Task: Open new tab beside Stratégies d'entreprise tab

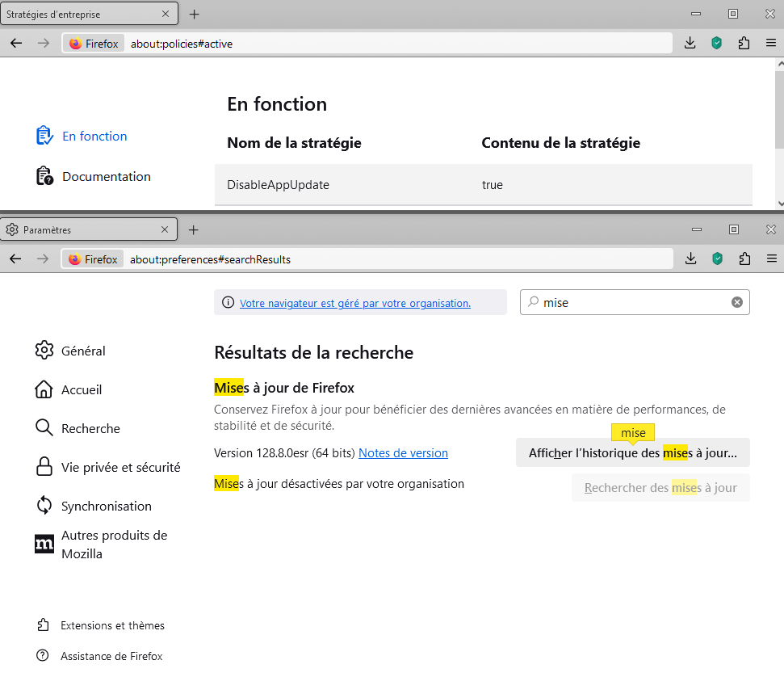Action: point(194,14)
